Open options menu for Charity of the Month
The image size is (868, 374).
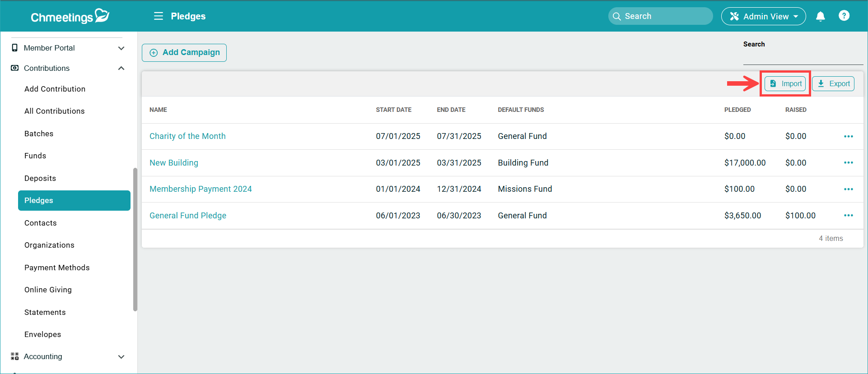click(848, 136)
